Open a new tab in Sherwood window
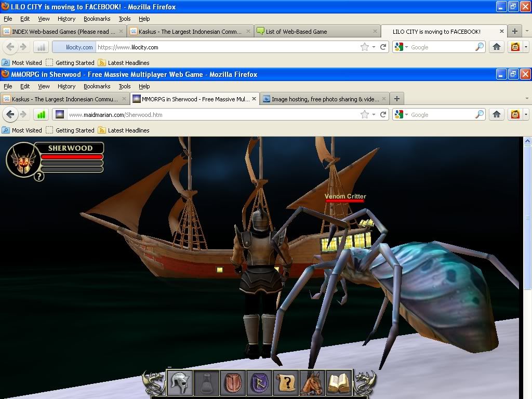Viewport: 532px width, 399px height. coord(396,99)
